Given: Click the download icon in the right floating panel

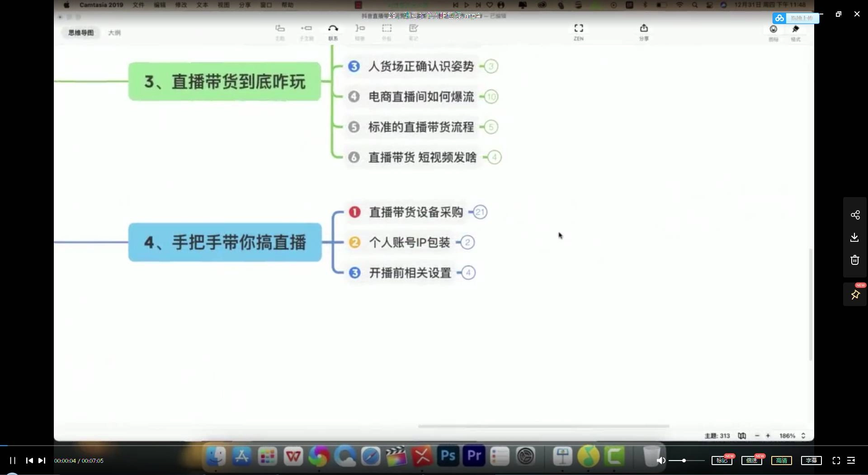Looking at the screenshot, I should pos(854,237).
